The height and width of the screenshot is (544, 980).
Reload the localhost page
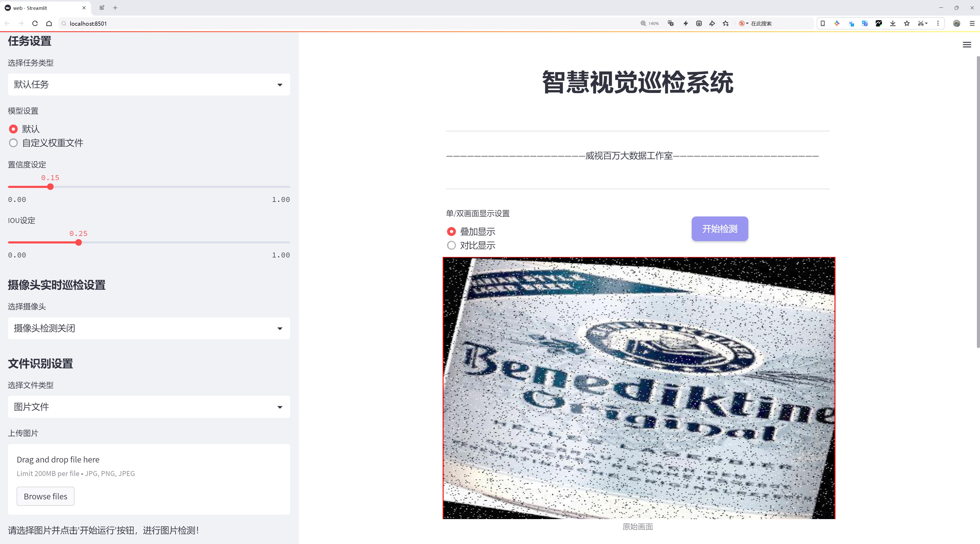point(35,23)
